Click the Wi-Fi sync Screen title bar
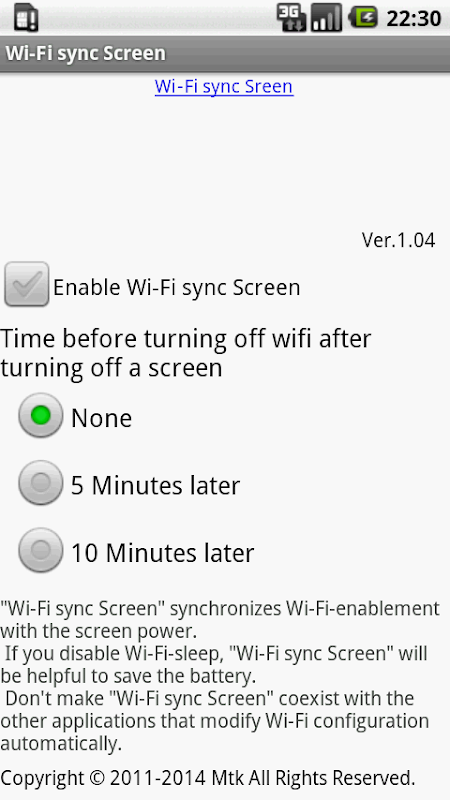Image resolution: width=450 pixels, height=800 pixels. click(x=225, y=54)
